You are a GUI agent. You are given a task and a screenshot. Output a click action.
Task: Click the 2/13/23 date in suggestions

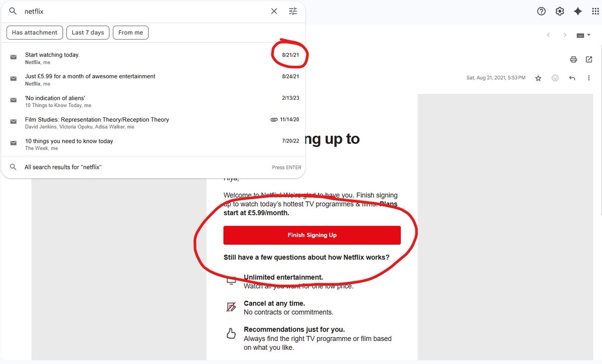290,98
